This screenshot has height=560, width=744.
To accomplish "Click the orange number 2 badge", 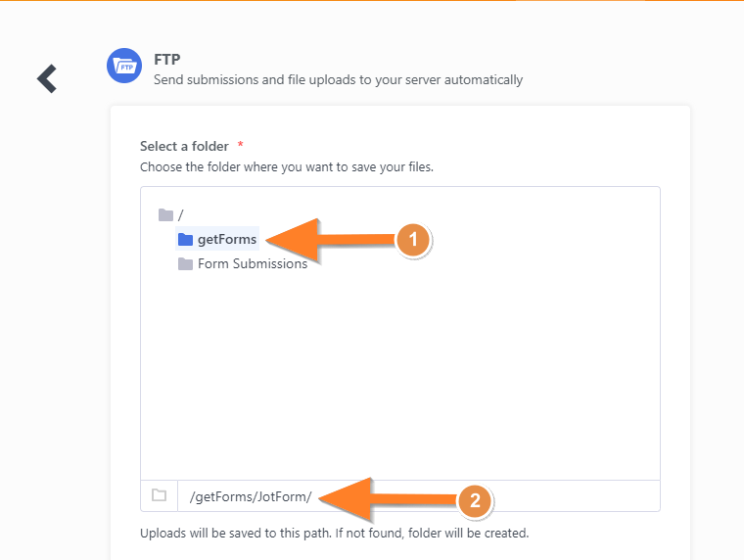I will 475,500.
